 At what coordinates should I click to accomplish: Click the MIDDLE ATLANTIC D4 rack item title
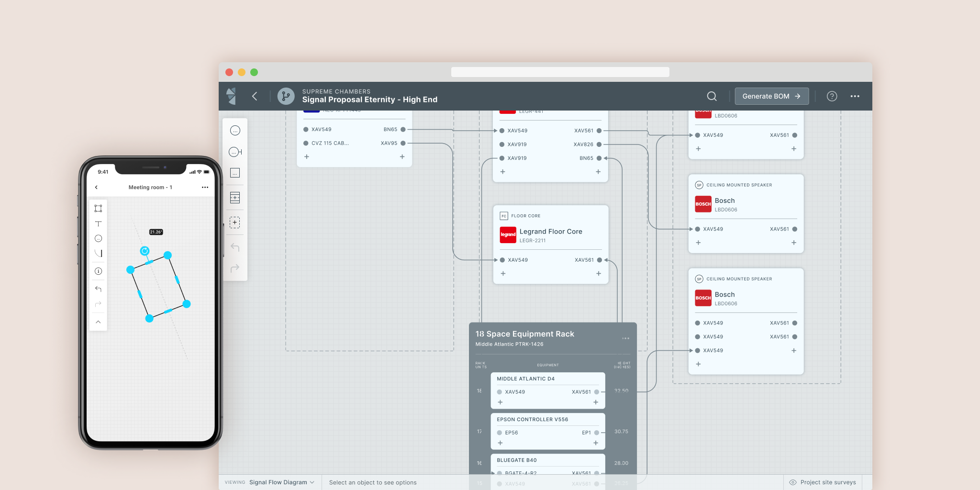click(526, 379)
